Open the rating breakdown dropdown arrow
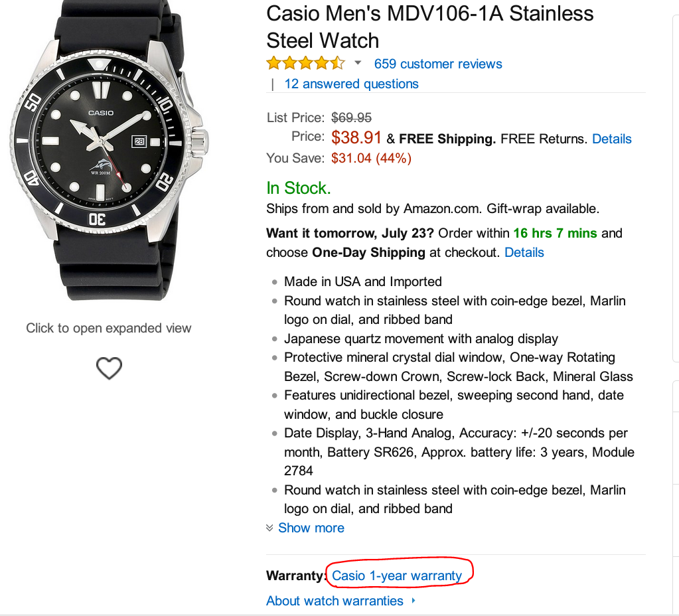This screenshot has height=616, width=679. 358,63
